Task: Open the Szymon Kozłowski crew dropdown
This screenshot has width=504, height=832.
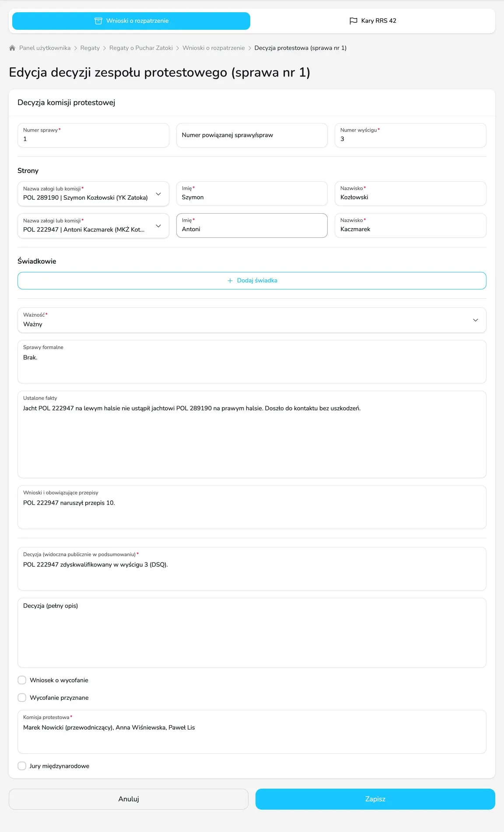Action: point(93,194)
